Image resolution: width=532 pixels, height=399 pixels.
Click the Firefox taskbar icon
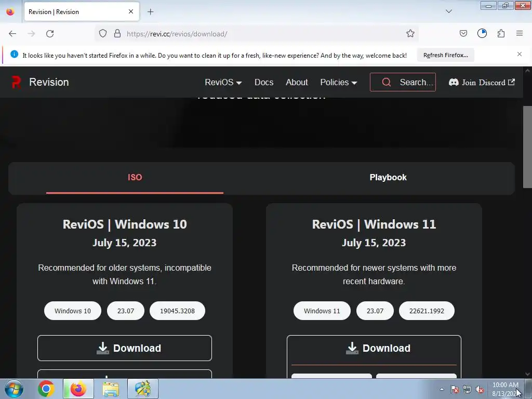click(78, 389)
